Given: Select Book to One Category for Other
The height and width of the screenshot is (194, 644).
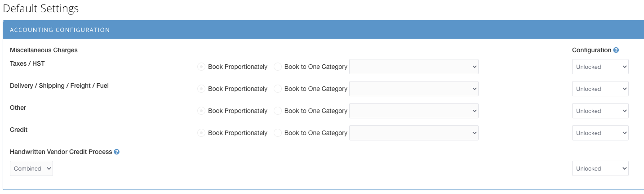Looking at the screenshot, I should (278, 111).
